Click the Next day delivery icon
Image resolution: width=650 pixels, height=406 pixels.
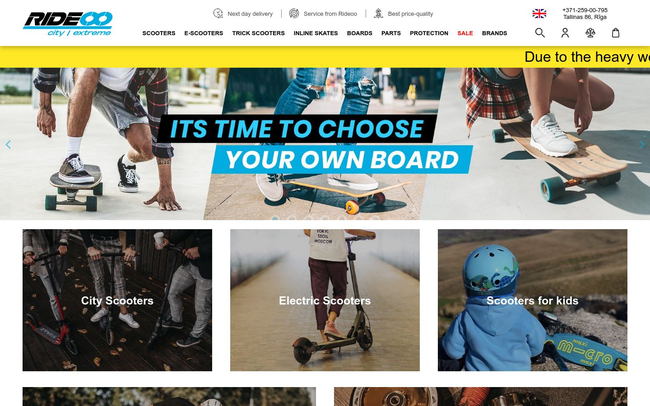click(218, 13)
